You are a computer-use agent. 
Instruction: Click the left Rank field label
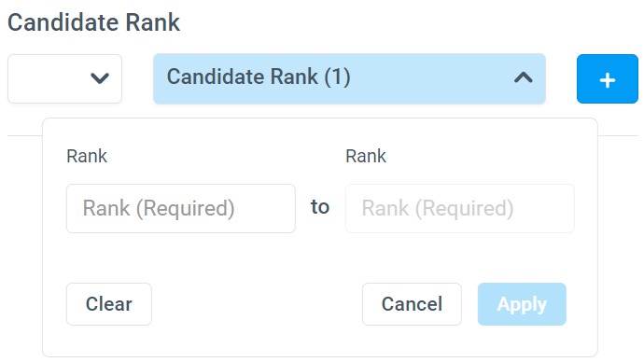(87, 156)
